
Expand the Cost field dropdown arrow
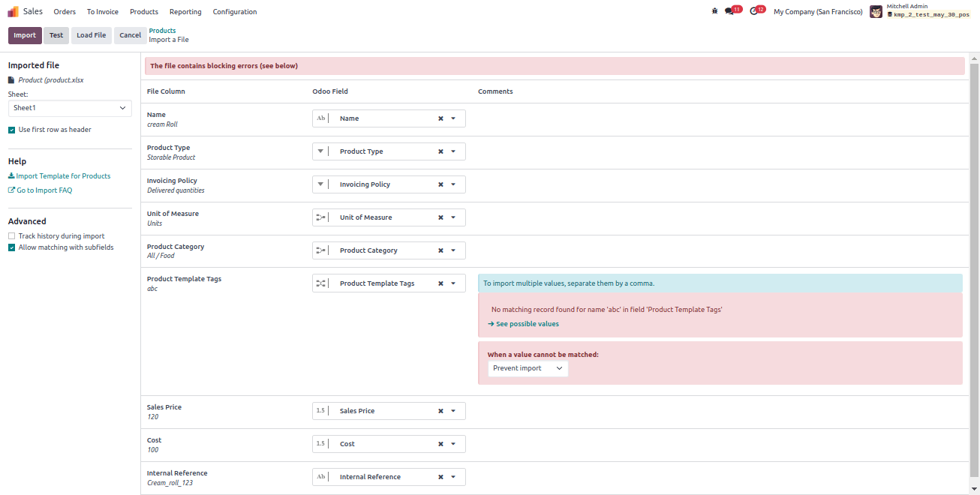pyautogui.click(x=453, y=444)
